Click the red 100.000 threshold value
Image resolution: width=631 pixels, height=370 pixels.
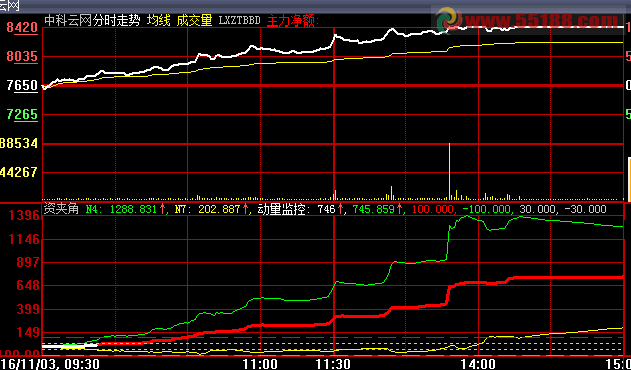pyautogui.click(x=434, y=209)
